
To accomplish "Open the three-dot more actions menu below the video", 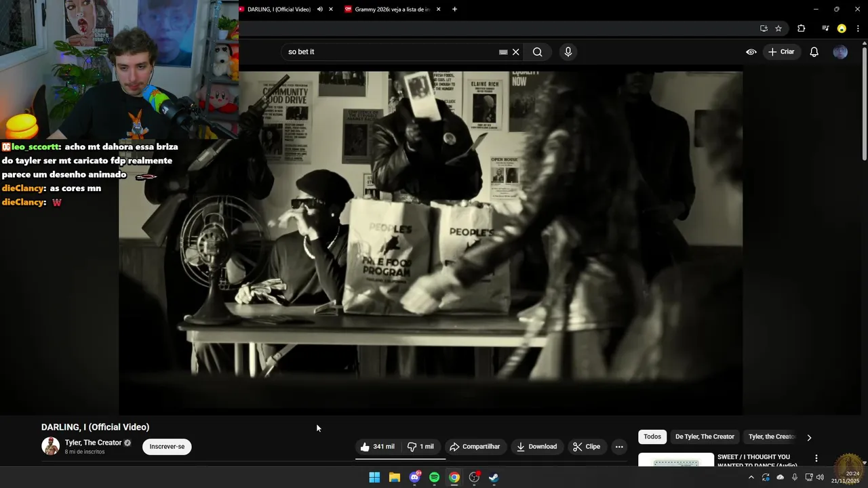I will 619,447.
